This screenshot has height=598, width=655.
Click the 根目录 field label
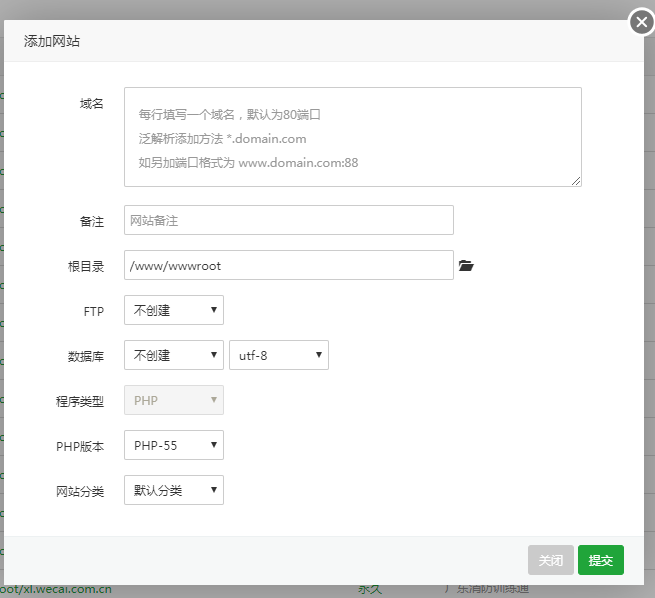pyautogui.click(x=86, y=266)
